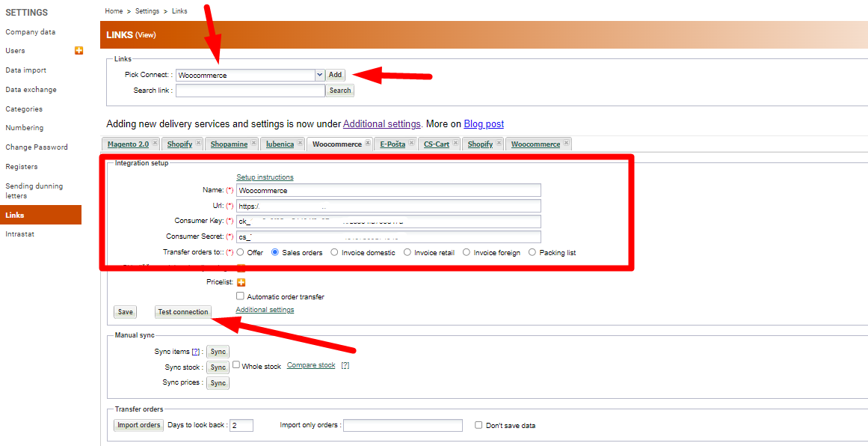The width and height of the screenshot is (868, 446).
Task: Open the Blog post link
Action: [484, 123]
